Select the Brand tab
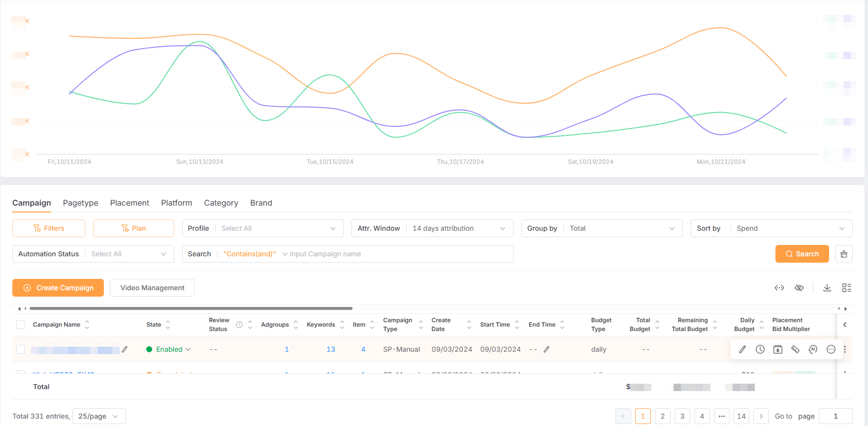The height and width of the screenshot is (426, 868). [261, 203]
